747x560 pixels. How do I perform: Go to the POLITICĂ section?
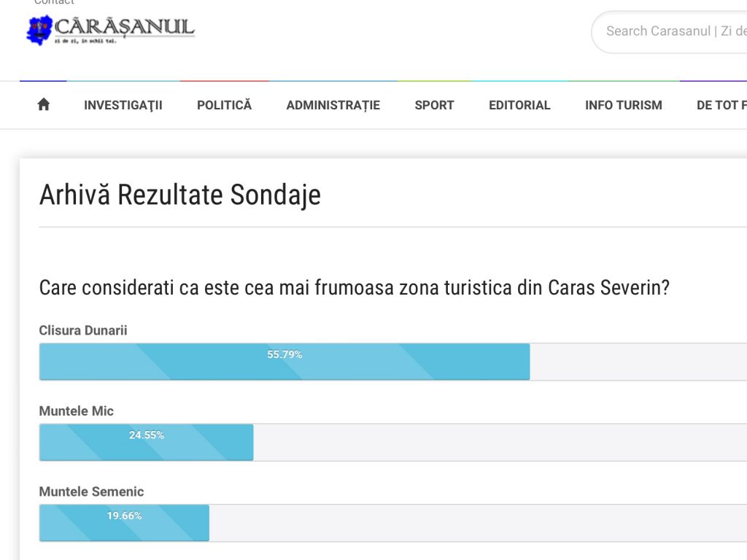pyautogui.click(x=224, y=105)
